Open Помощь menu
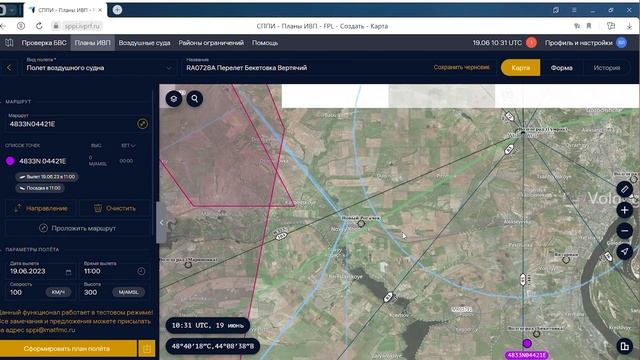The image size is (640, 360). click(265, 42)
